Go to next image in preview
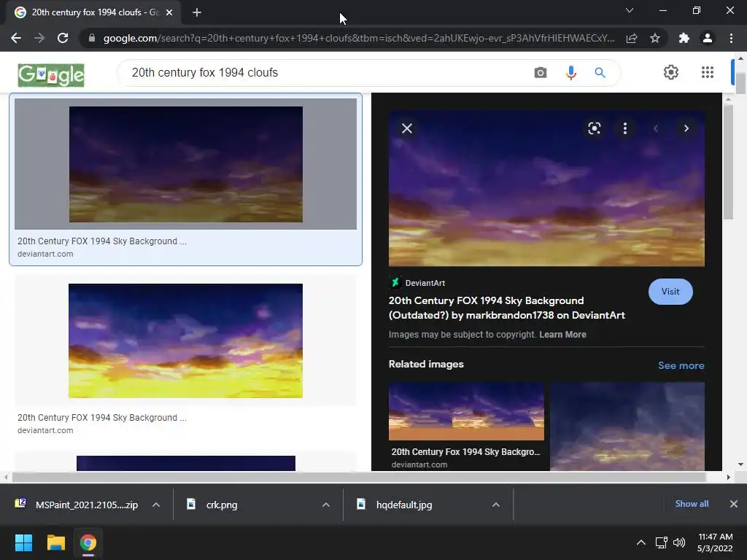The height and width of the screenshot is (560, 747). coord(686,128)
